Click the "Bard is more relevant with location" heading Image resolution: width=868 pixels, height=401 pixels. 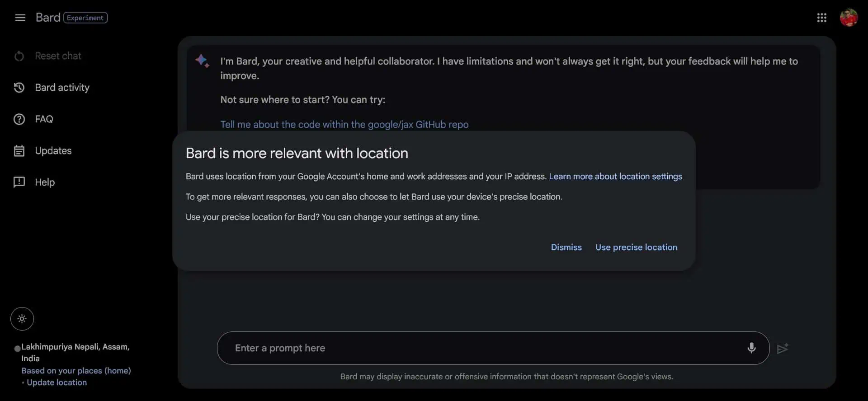tap(297, 154)
